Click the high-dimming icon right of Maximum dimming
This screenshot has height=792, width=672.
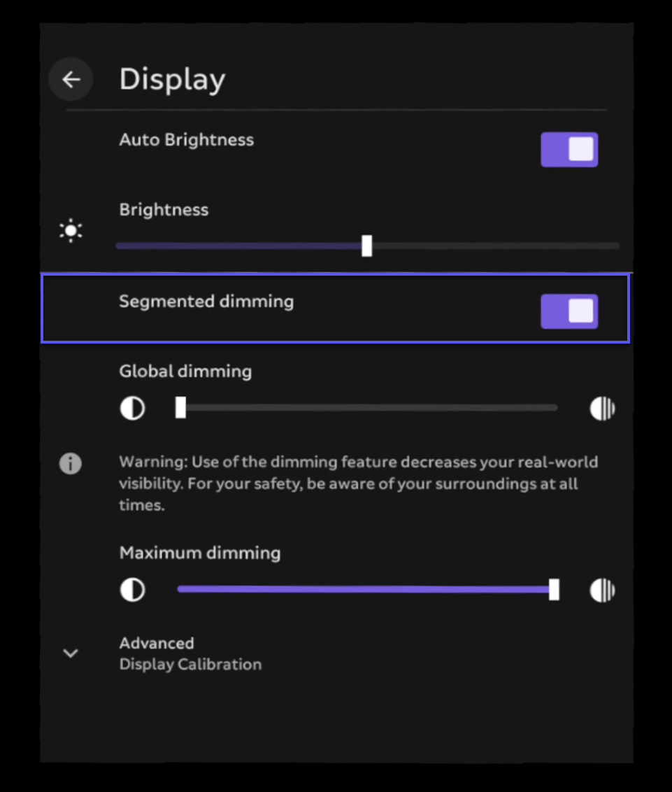(602, 590)
